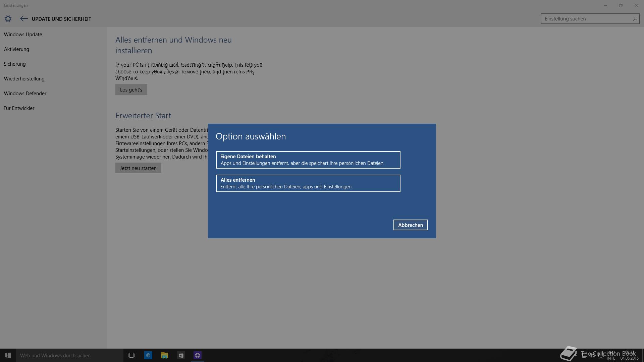Choose Eigene Dateien behalten option
The image size is (644, 362).
pyautogui.click(x=308, y=160)
